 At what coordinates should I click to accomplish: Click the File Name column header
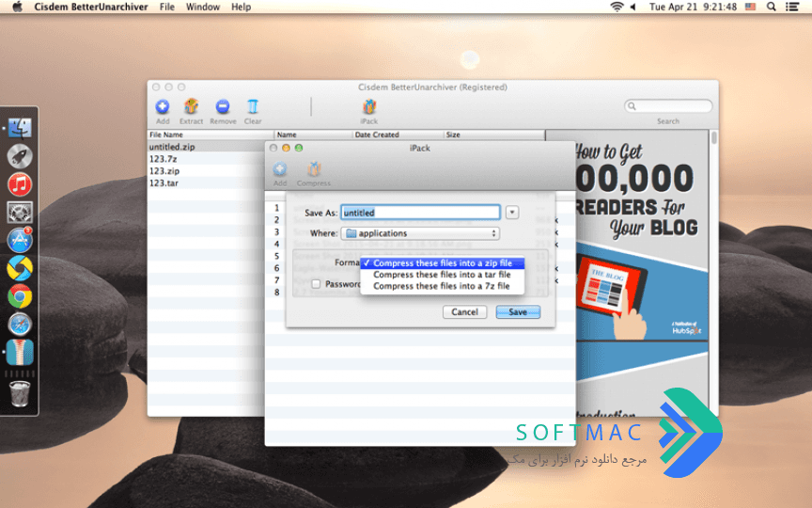211,135
